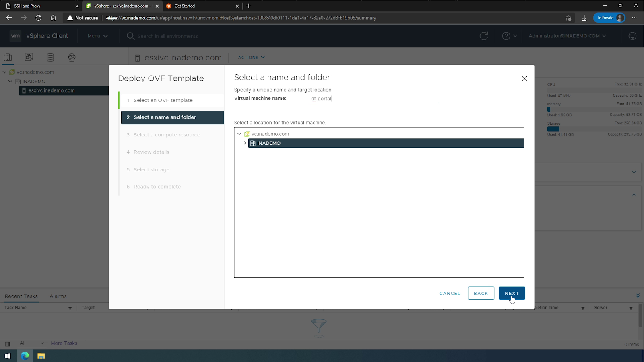This screenshot has height=362, width=644.
Task: Click the vSphere vm logo
Action: point(15,36)
